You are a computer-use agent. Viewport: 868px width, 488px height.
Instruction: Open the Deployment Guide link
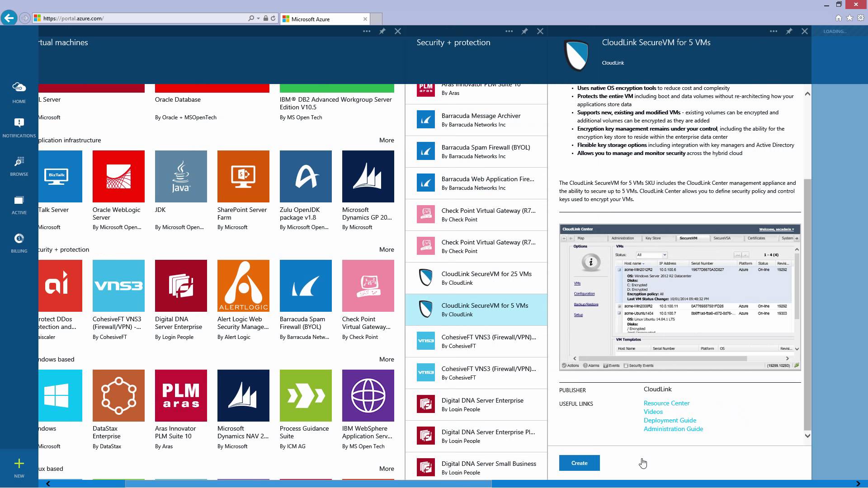(x=670, y=420)
